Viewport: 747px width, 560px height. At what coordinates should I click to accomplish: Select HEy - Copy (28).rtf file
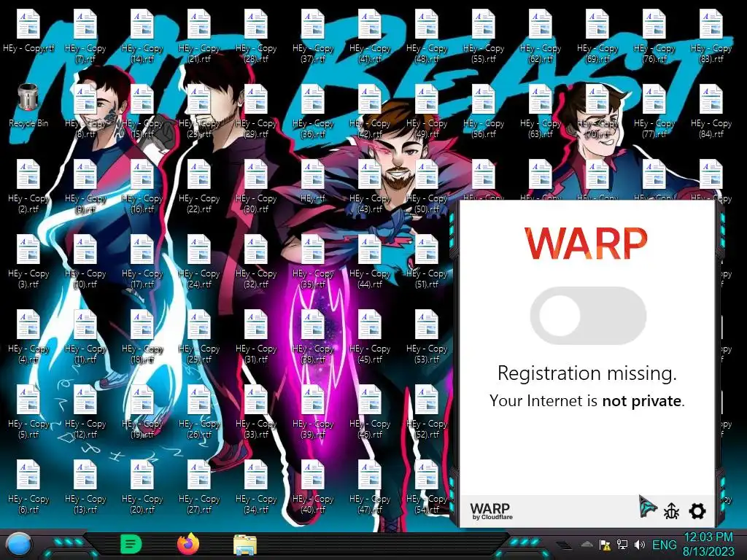tap(256, 36)
